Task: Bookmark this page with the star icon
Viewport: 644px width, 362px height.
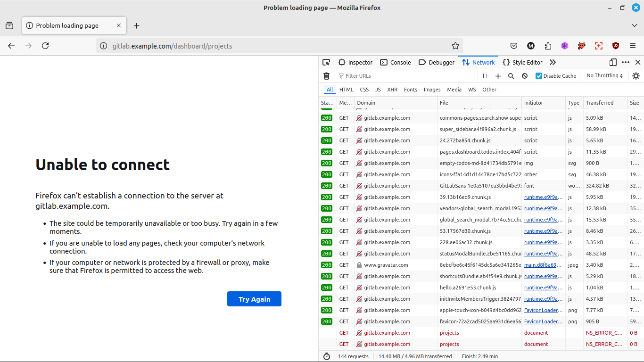Action: pos(455,46)
